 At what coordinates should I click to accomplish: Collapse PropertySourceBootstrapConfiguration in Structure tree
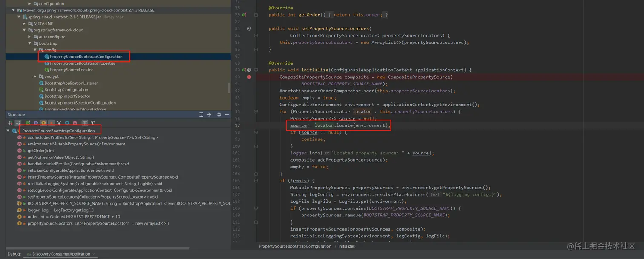click(x=8, y=131)
